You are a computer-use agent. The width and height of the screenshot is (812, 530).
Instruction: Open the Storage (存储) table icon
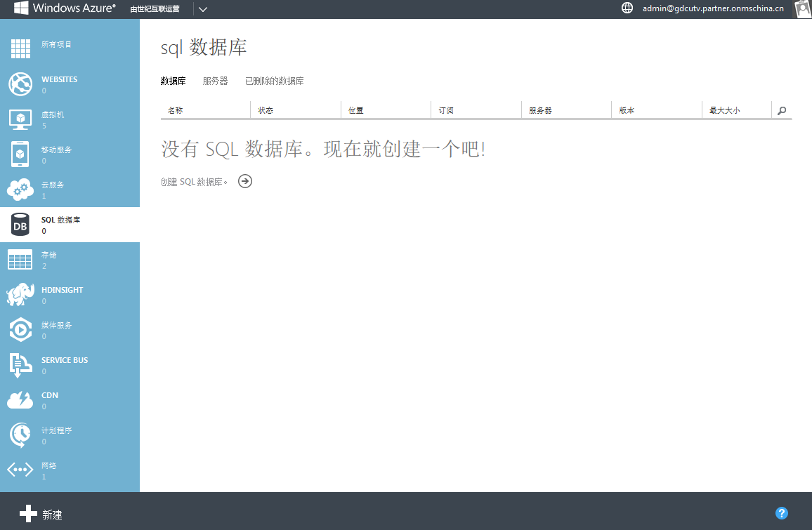(20, 259)
